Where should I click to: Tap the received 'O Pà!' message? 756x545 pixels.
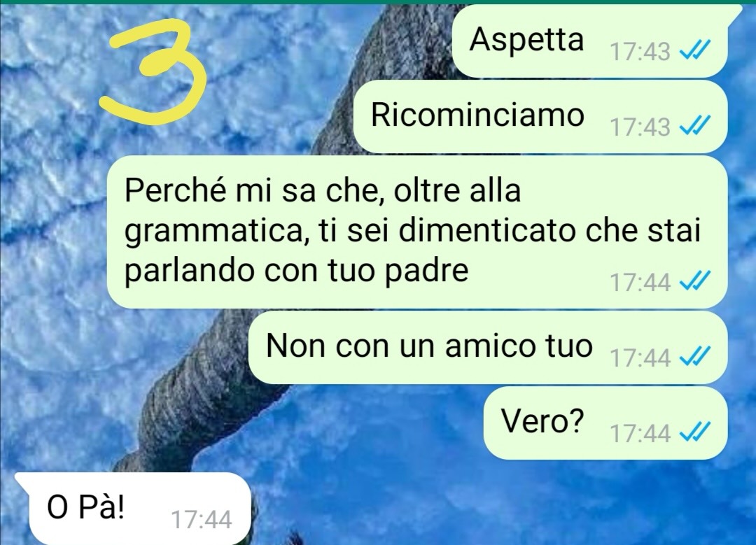coord(133,509)
